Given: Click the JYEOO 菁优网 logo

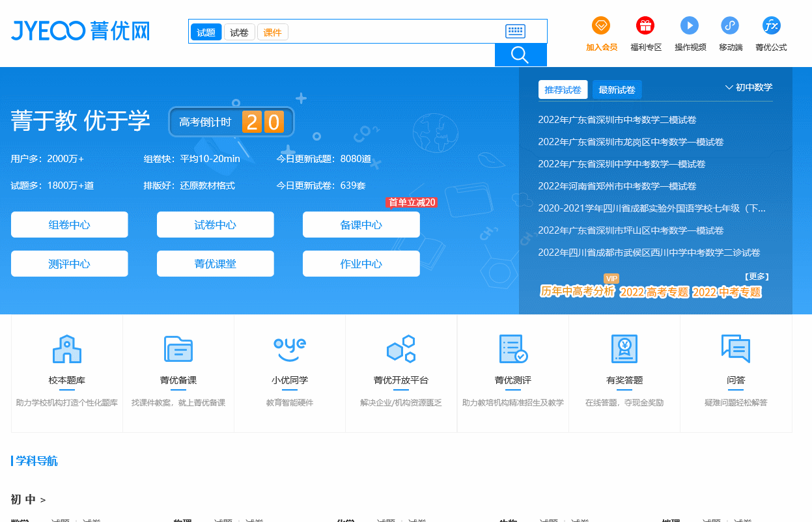Looking at the screenshot, I should coord(81,31).
